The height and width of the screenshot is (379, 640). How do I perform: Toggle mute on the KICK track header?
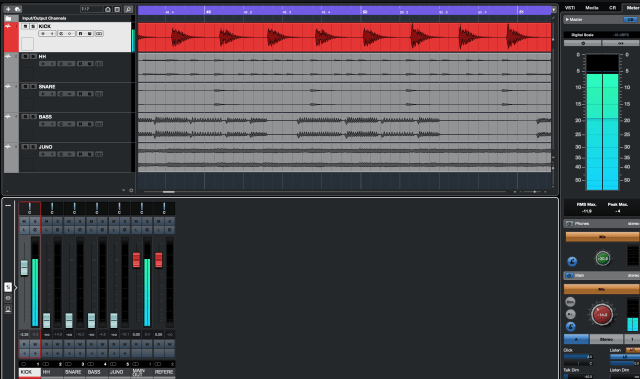25,27
